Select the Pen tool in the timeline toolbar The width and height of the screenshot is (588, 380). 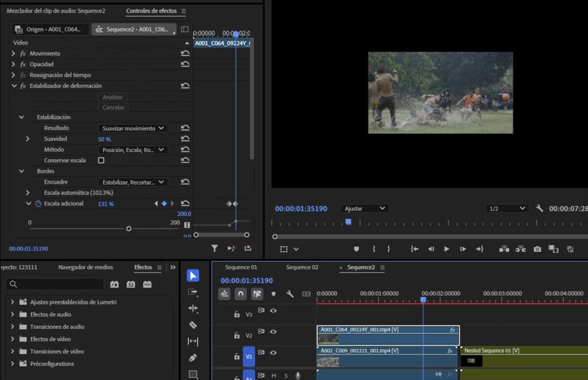pyautogui.click(x=193, y=357)
